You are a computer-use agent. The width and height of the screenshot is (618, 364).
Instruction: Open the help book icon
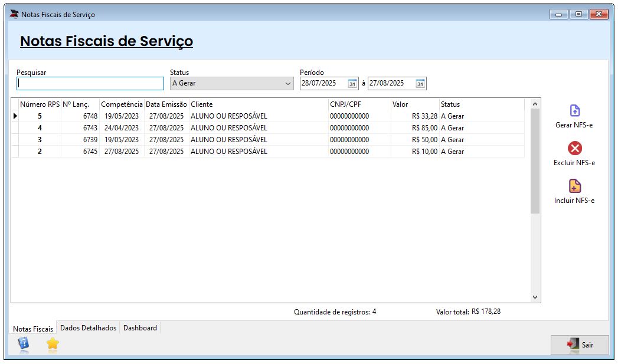[x=23, y=343]
